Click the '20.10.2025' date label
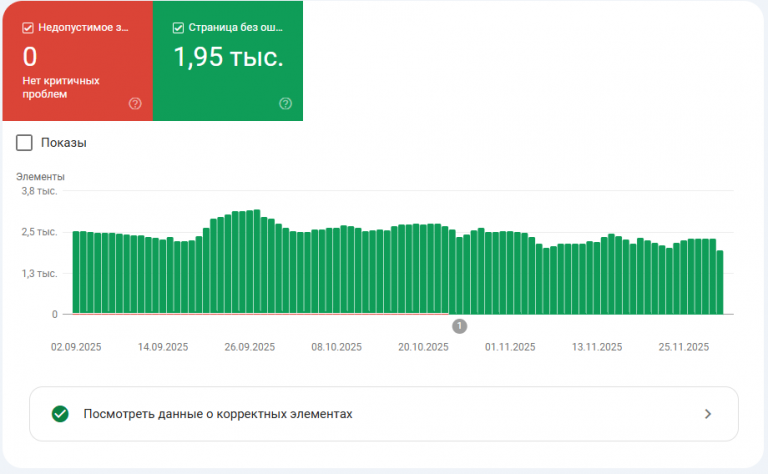This screenshot has height=474, width=768. pyautogui.click(x=423, y=347)
